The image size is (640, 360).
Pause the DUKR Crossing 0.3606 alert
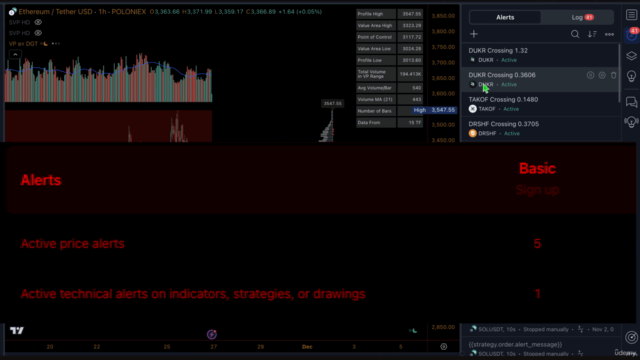590,75
